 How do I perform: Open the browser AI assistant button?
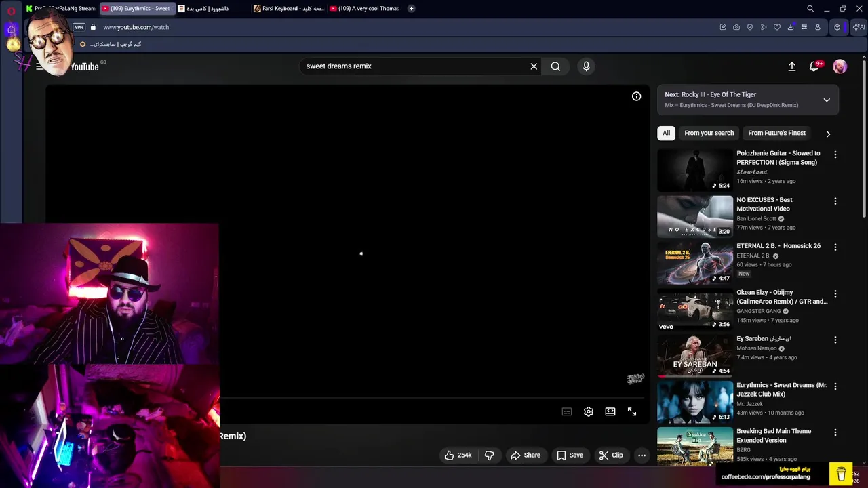859,27
